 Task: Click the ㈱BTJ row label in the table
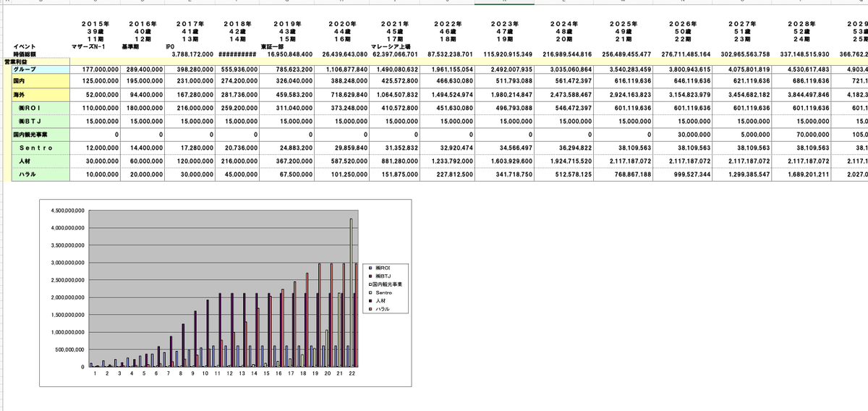39,120
